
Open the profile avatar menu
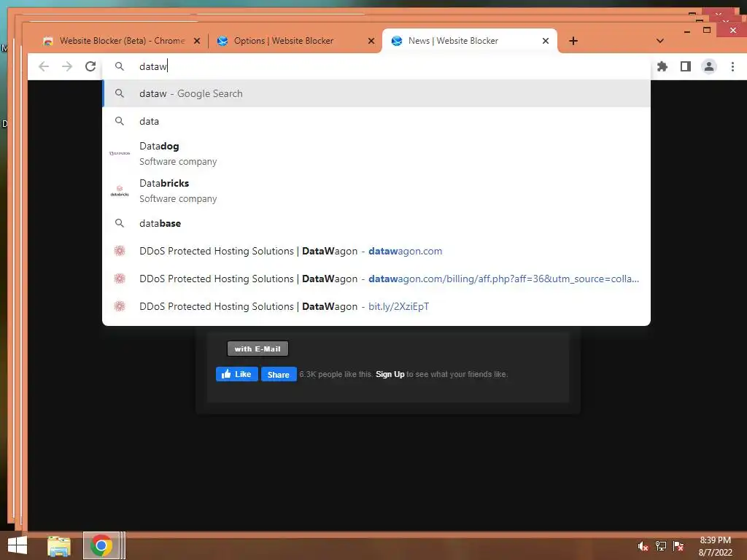coord(709,66)
